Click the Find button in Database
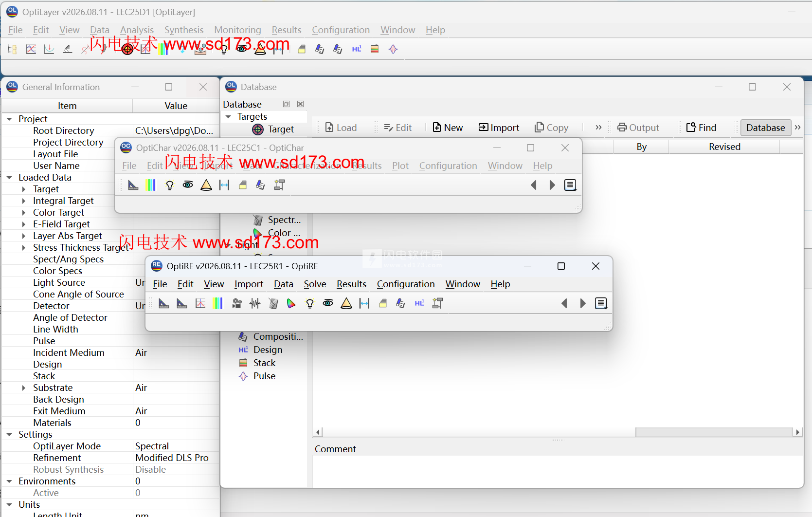Viewport: 812px width, 517px height. pyautogui.click(x=701, y=128)
